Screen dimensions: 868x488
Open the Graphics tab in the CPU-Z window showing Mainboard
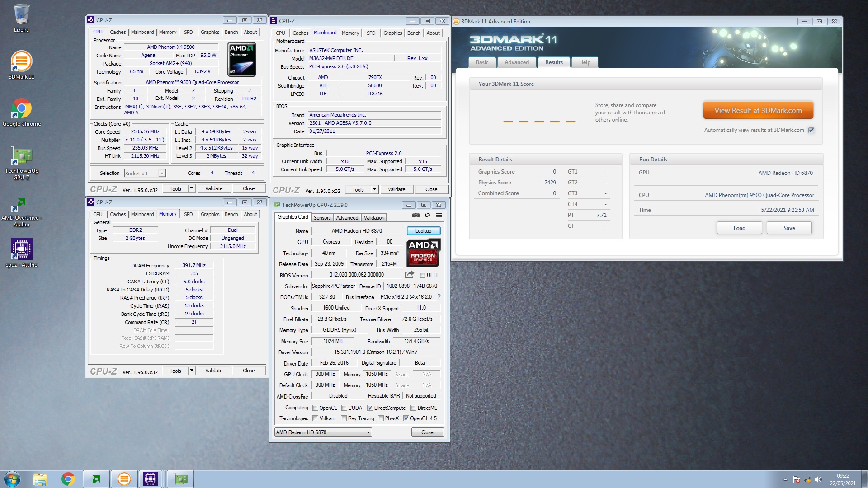(392, 33)
